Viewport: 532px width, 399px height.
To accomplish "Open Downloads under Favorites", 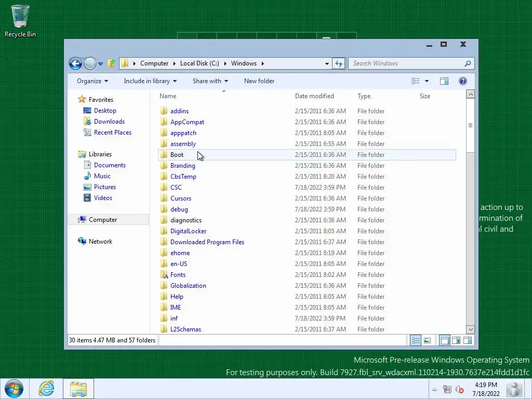I will click(x=109, y=122).
